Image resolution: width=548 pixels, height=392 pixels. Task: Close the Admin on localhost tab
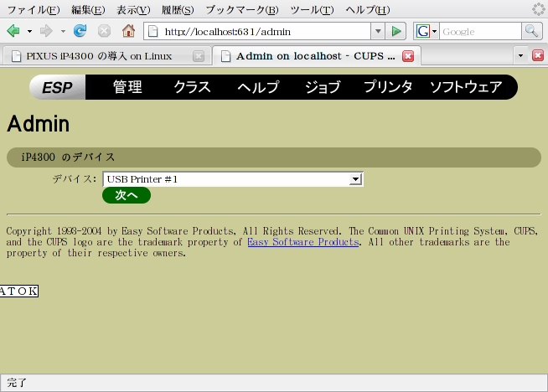[x=408, y=56]
